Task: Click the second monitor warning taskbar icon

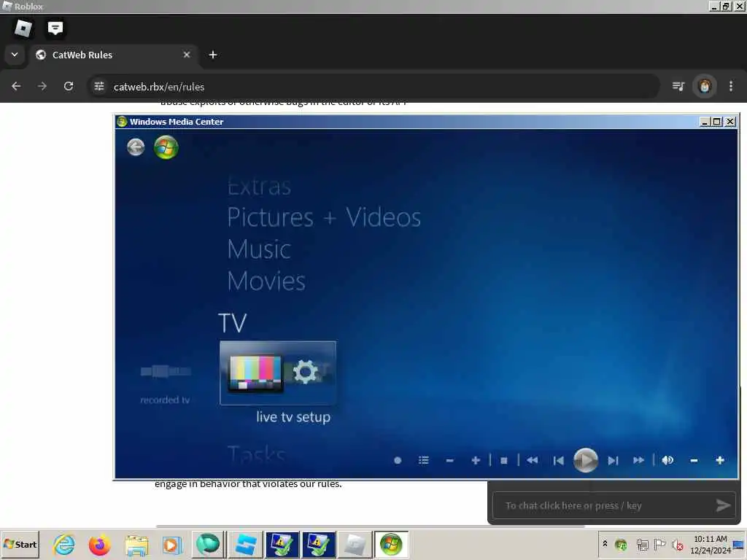Action: click(x=319, y=544)
